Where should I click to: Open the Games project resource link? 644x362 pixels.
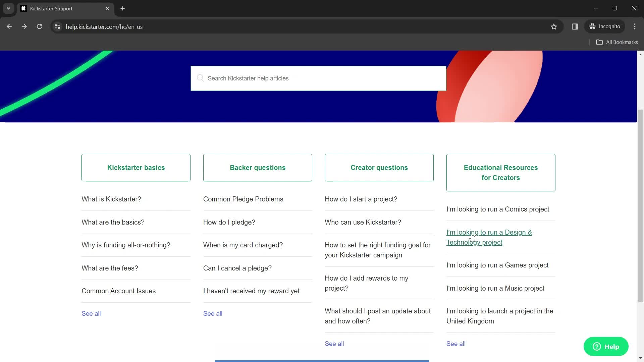tap(497, 265)
